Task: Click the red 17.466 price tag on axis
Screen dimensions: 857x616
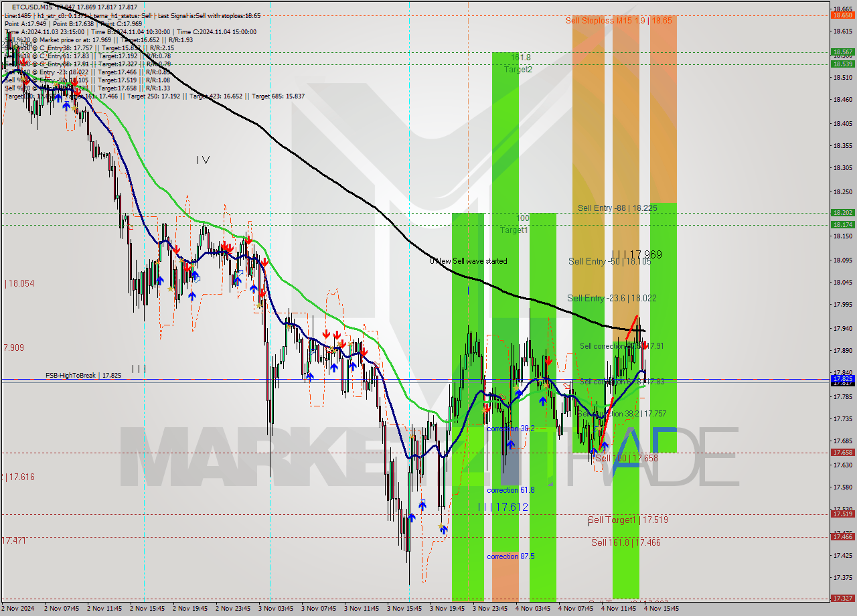Action: [842, 536]
